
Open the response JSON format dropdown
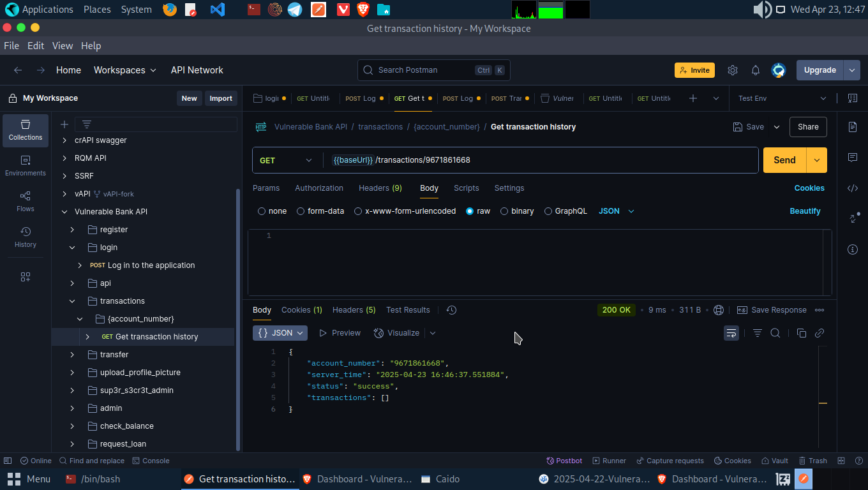tap(280, 333)
